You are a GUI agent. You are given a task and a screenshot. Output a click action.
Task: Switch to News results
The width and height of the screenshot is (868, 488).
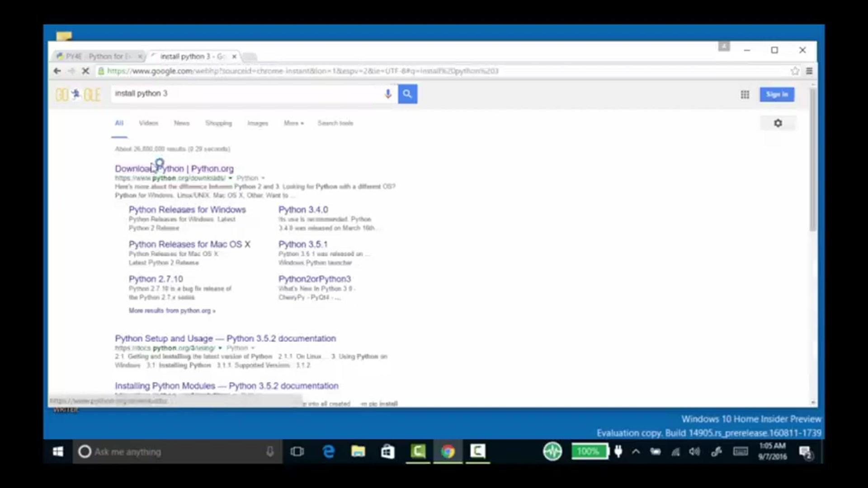pyautogui.click(x=182, y=123)
